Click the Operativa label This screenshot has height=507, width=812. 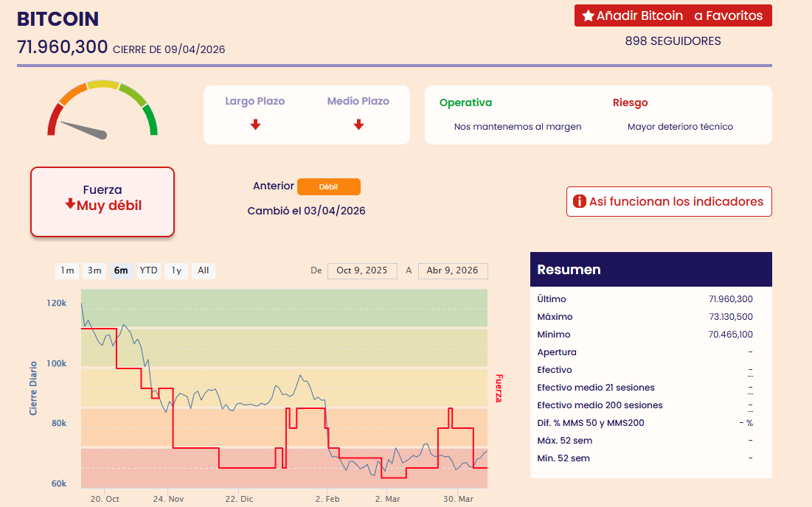(465, 102)
